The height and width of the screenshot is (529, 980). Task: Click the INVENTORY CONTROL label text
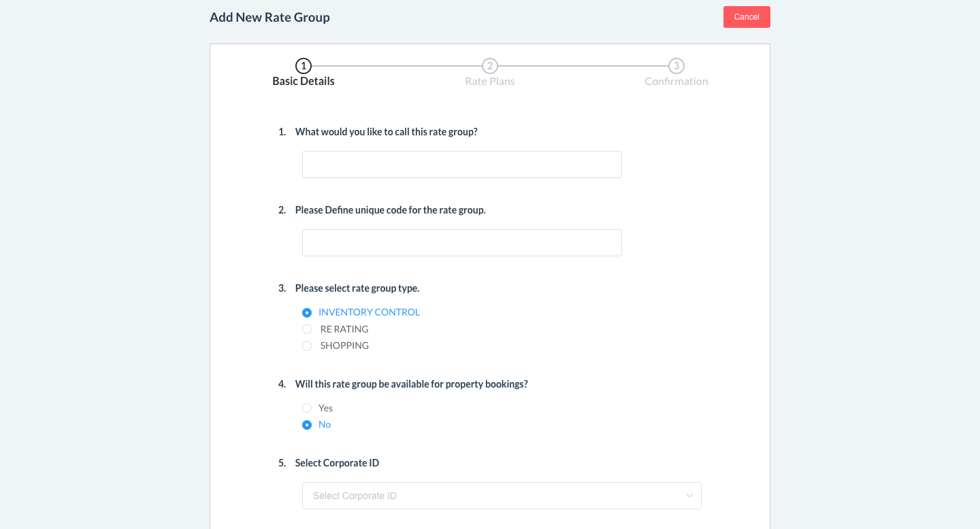[x=369, y=312]
